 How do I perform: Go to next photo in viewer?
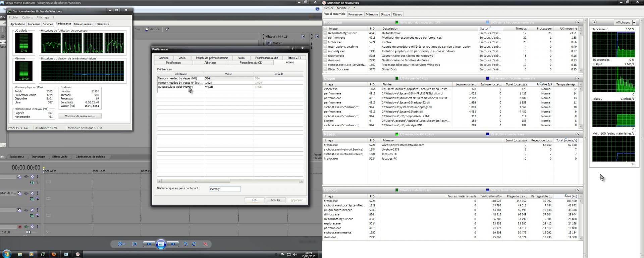click(173, 244)
